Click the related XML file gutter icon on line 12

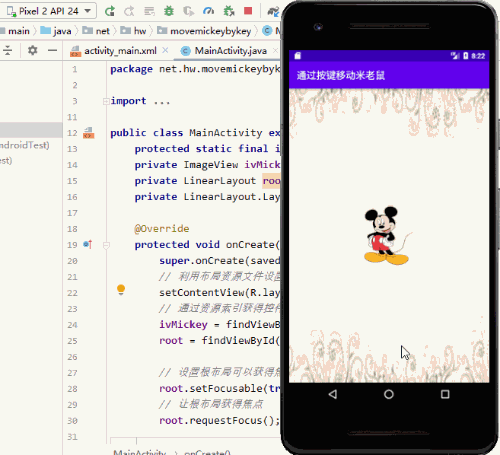click(x=89, y=133)
